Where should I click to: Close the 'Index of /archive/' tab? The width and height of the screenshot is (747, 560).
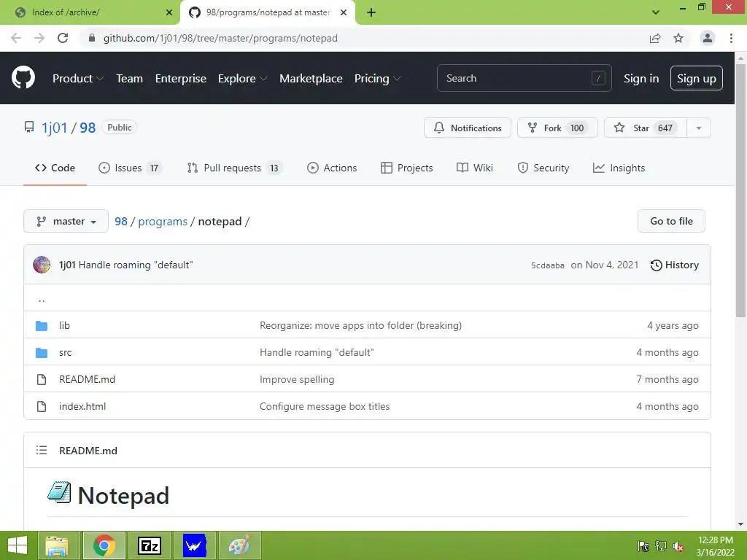point(169,12)
